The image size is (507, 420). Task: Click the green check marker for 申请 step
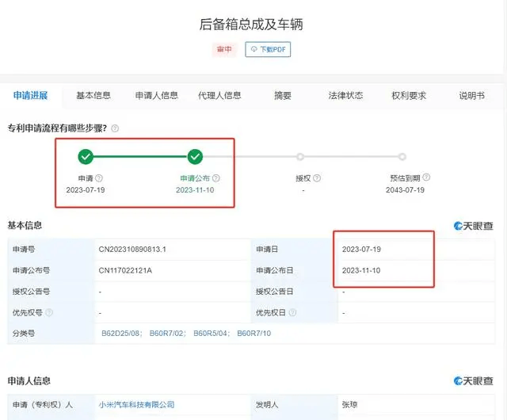(x=86, y=157)
